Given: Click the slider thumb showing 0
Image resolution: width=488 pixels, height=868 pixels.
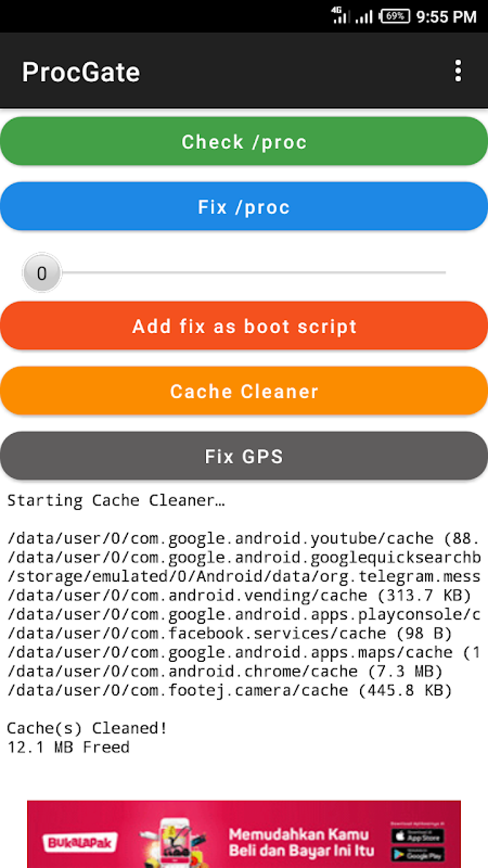Looking at the screenshot, I should pyautogui.click(x=42, y=273).
